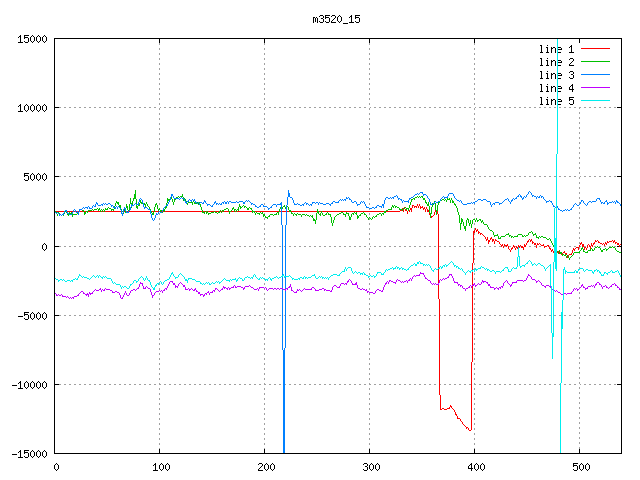Select the 'line 1' legend label
The image size is (640, 480).
click(x=557, y=48)
